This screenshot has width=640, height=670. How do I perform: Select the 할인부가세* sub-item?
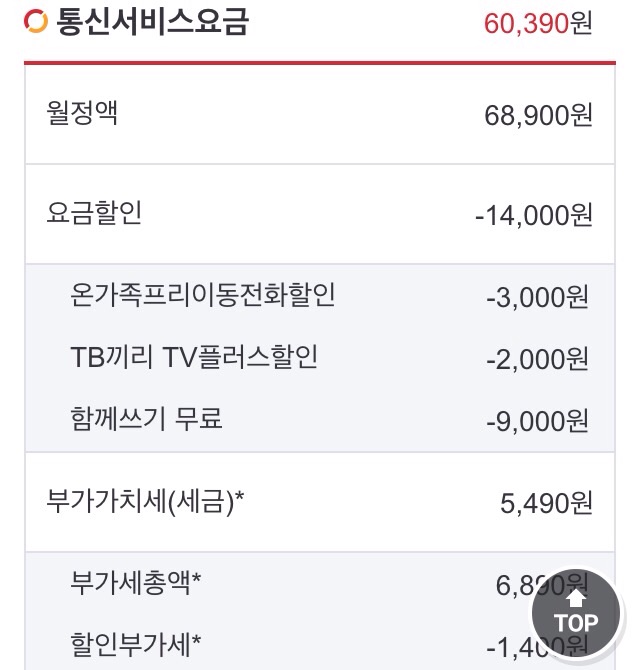[x=136, y=641]
